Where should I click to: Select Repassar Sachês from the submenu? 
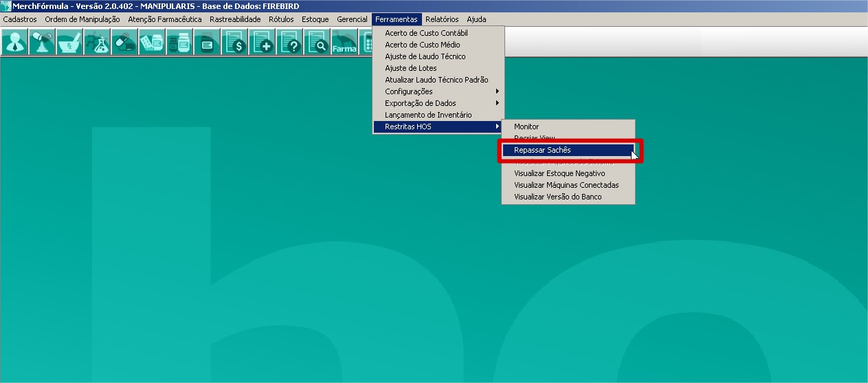(542, 150)
